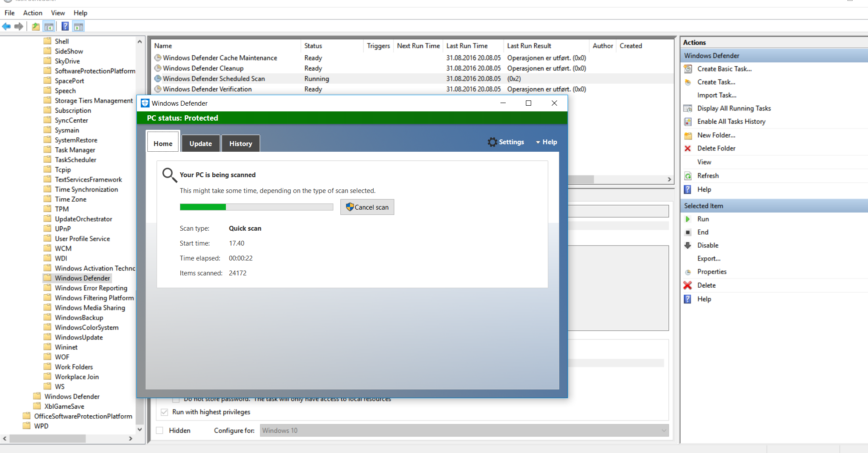Select the Home tab in Windows Defender
This screenshot has width=868, height=453.
coord(163,142)
